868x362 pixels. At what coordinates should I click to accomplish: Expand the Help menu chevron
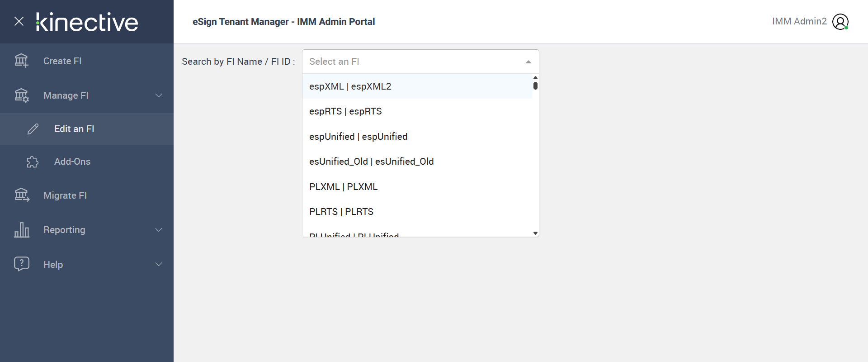159,264
